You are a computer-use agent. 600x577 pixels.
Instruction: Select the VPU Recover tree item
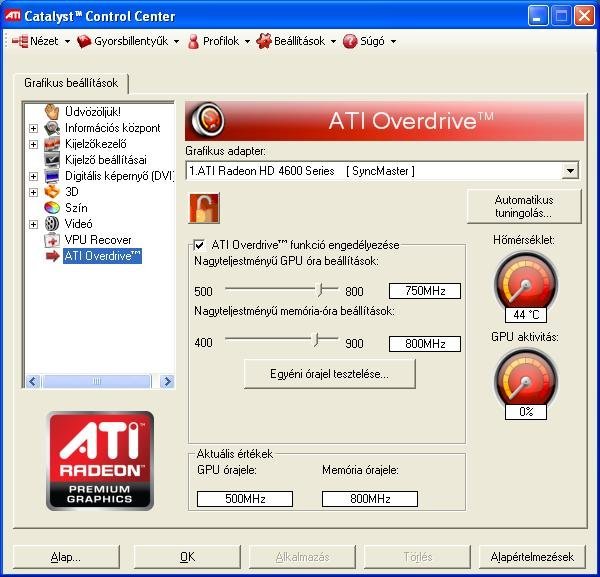point(98,240)
